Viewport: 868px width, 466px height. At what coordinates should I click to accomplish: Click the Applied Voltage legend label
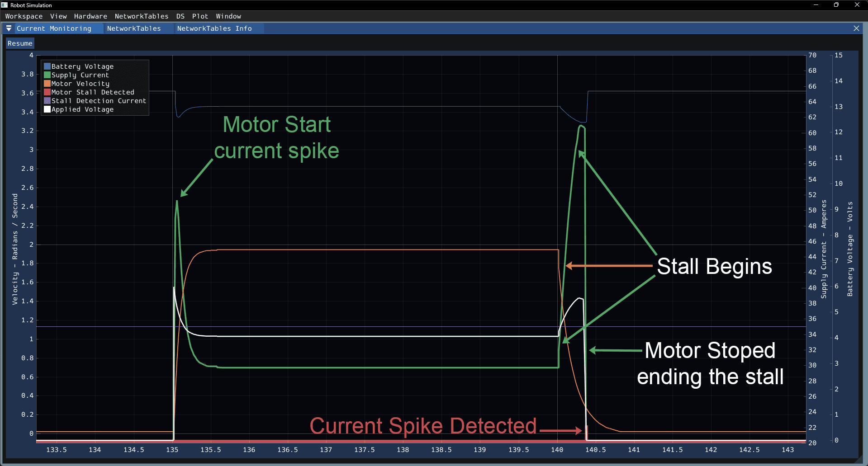point(82,109)
